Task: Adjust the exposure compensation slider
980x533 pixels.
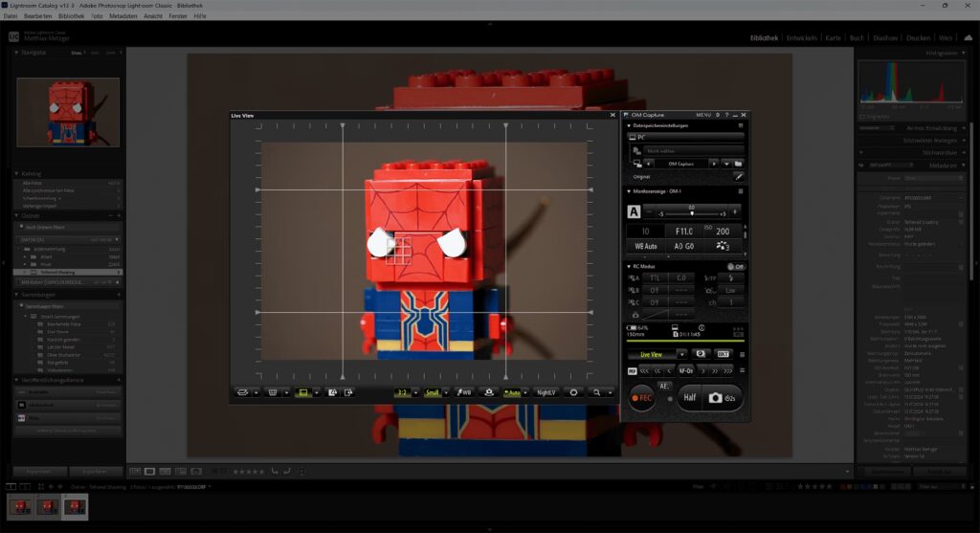Action: pyautogui.click(x=691, y=213)
